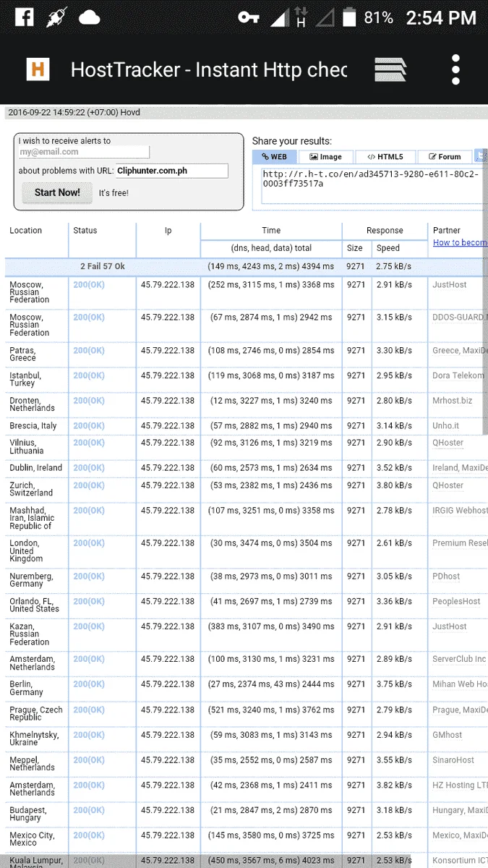
Task: Click the Dora Telekom partner name
Action: point(458,376)
